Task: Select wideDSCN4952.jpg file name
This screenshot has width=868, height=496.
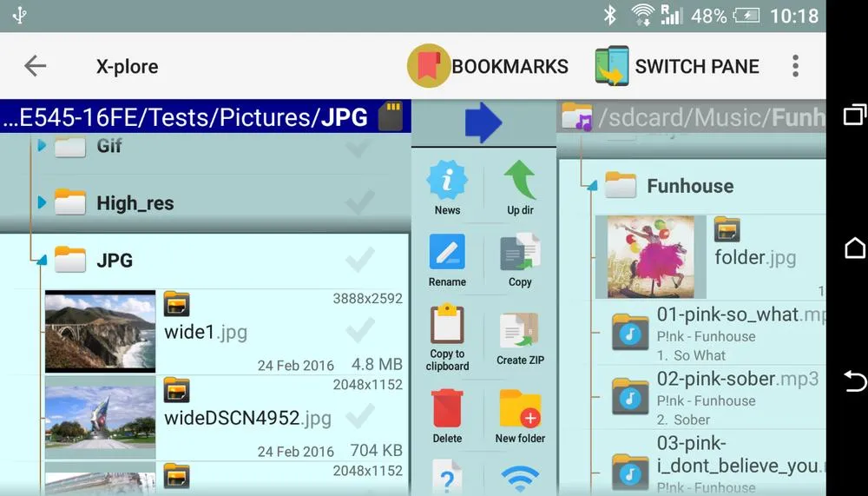Action: click(247, 418)
